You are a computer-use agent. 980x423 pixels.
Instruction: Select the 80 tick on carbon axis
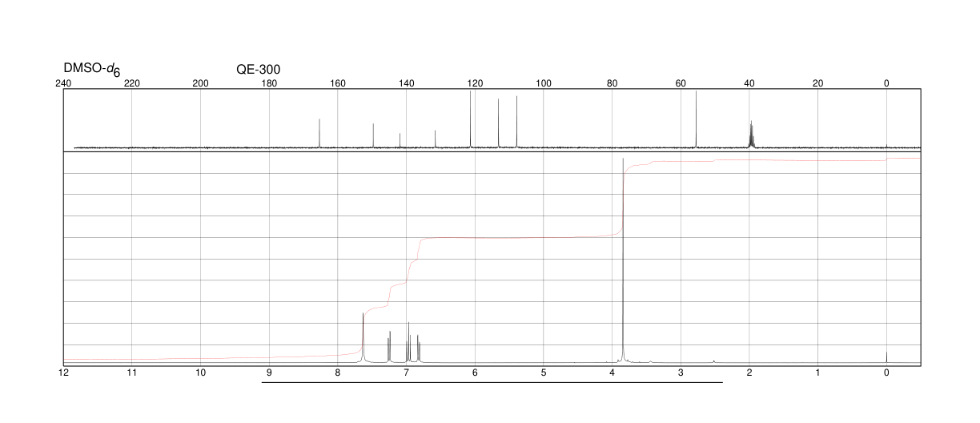612,83
